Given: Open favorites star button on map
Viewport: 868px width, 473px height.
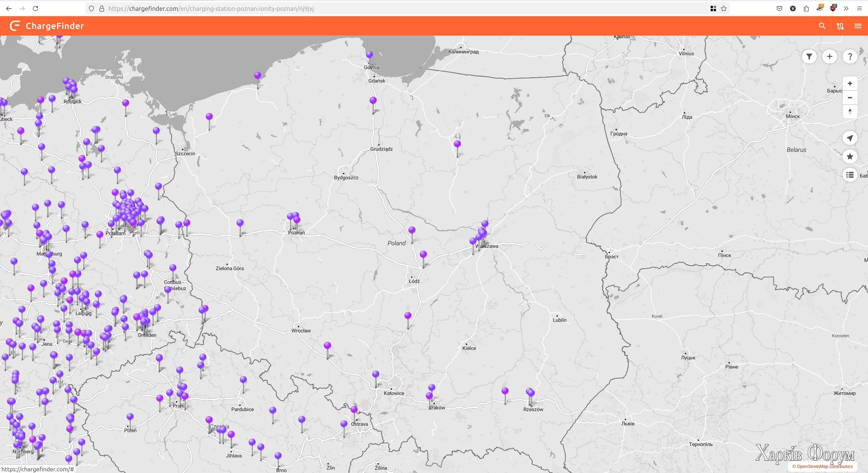Looking at the screenshot, I should pyautogui.click(x=850, y=157).
